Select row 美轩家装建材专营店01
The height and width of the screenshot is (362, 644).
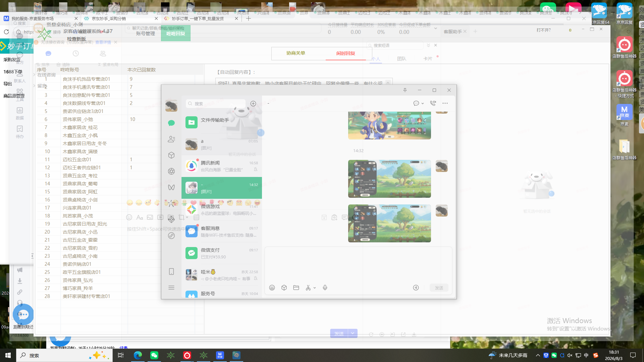point(120,296)
